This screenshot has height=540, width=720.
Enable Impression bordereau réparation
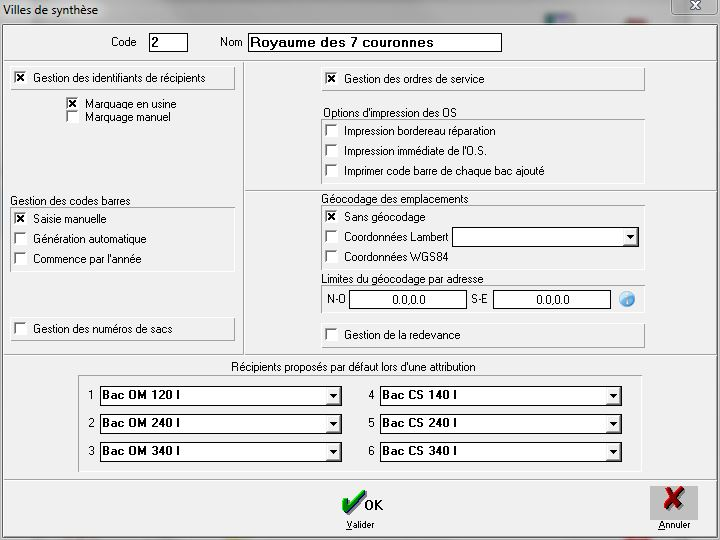(x=332, y=131)
